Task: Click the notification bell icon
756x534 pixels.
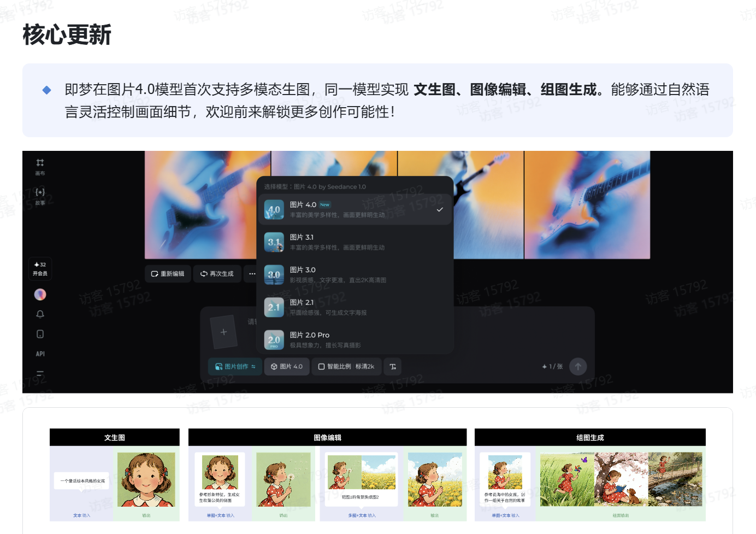Action: [x=39, y=314]
